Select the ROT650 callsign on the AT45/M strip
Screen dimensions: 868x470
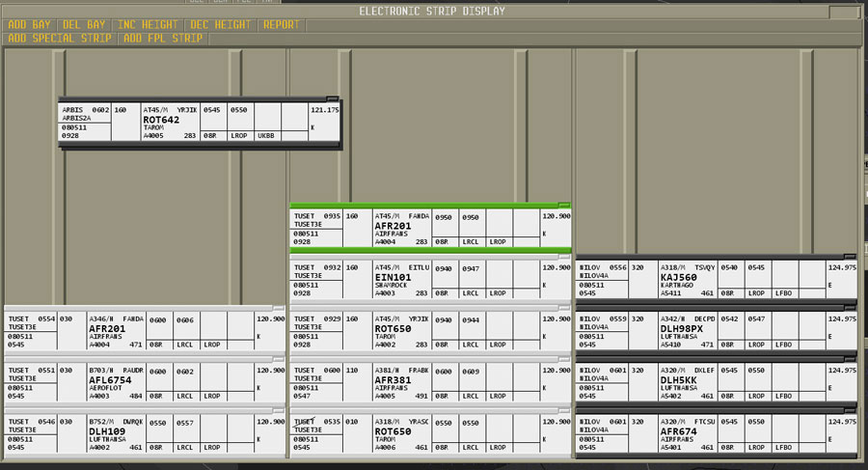click(393, 329)
